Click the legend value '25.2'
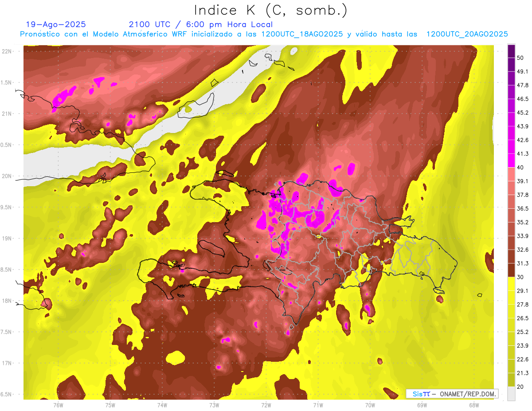 tap(523, 332)
